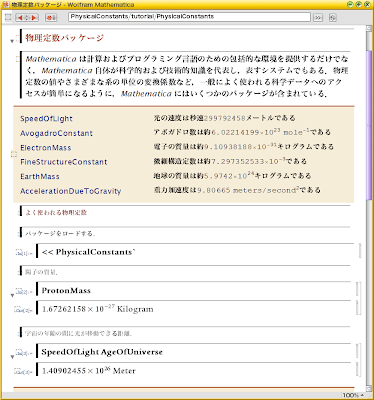The image size is (374, 400).
Task: Click the input cell << PhysicalConstants`
Action: click(88, 252)
